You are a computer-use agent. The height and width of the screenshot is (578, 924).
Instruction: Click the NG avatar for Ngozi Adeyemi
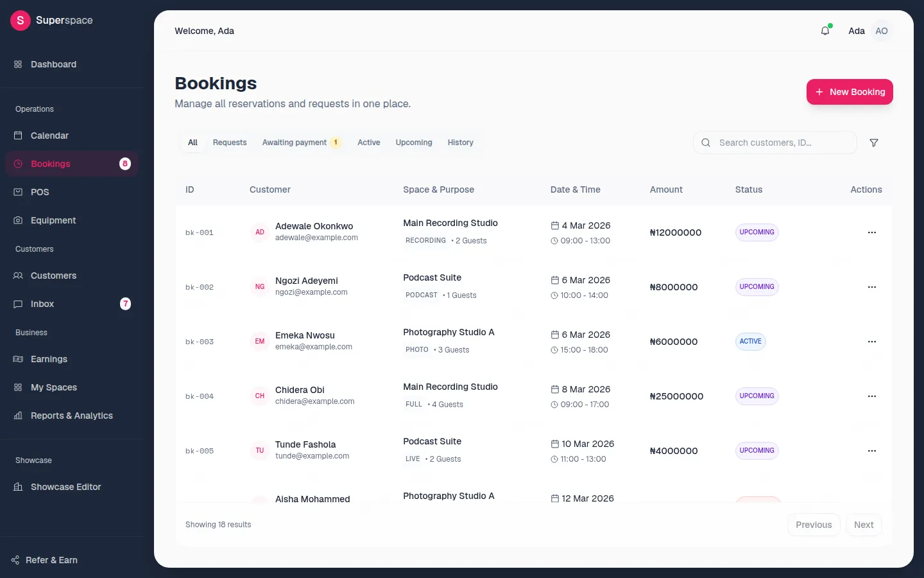click(x=260, y=287)
